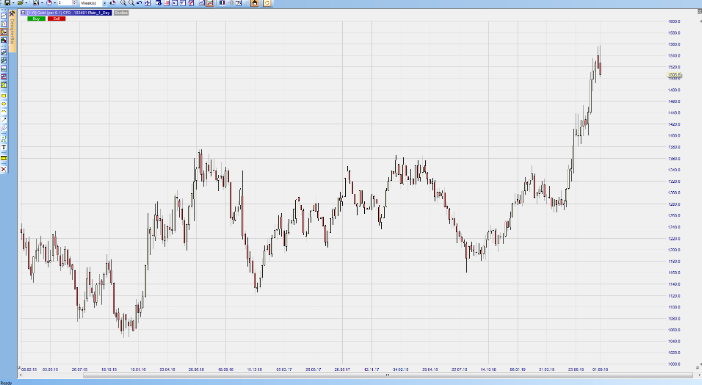The height and width of the screenshot is (385, 702).
Task: Toggle the highlighted chart icon in top toolbar
Action: 210,3
